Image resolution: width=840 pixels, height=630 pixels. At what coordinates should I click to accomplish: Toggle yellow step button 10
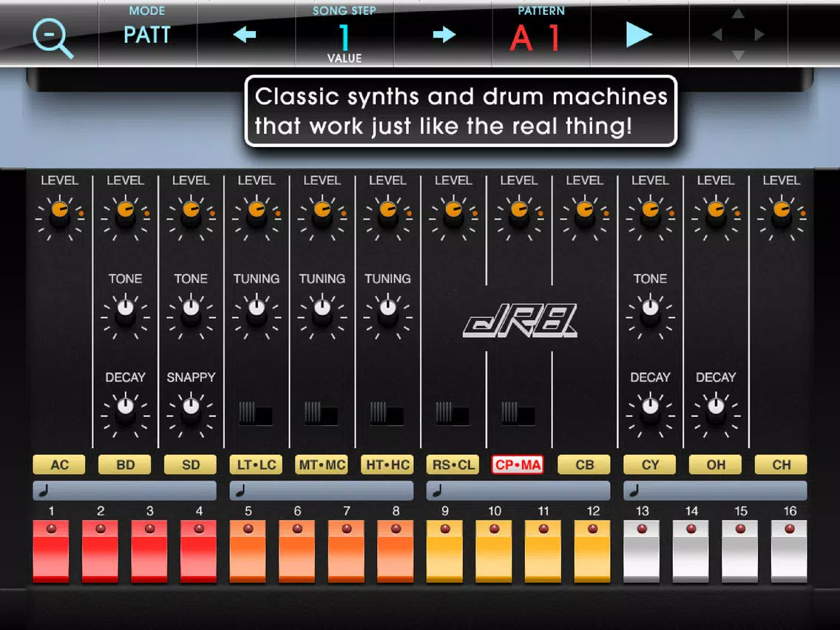coord(494,552)
